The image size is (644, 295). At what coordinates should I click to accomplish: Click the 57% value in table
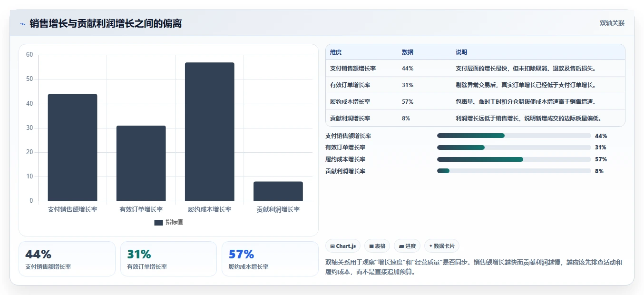[x=408, y=102]
